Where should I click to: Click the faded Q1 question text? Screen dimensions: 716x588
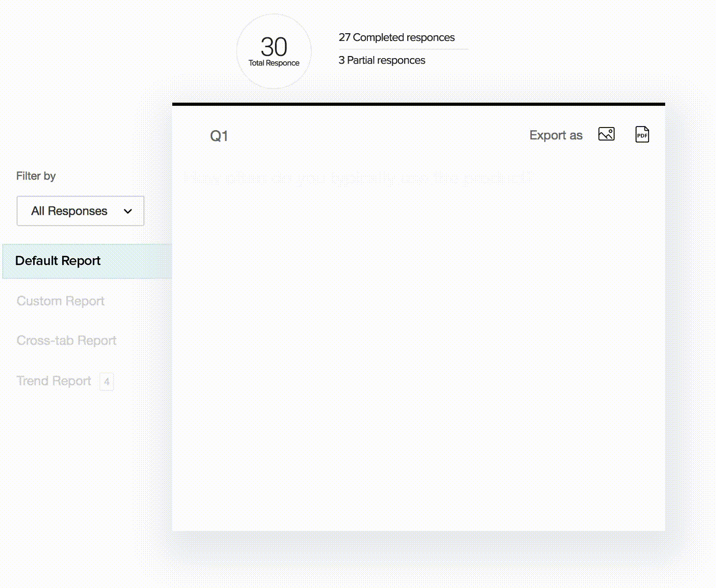358,178
